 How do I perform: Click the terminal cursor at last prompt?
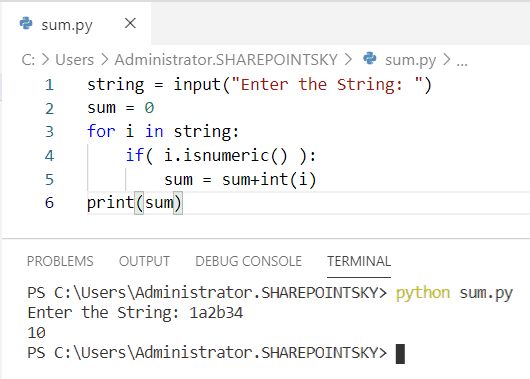tap(400, 354)
